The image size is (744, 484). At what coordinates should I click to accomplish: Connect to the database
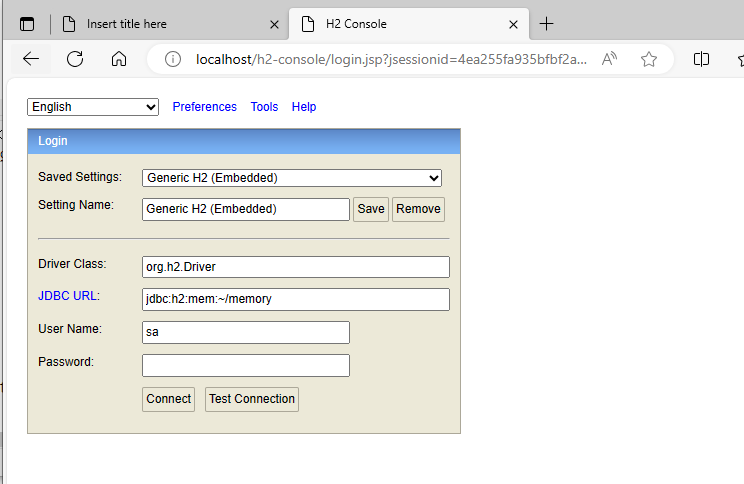pos(168,399)
